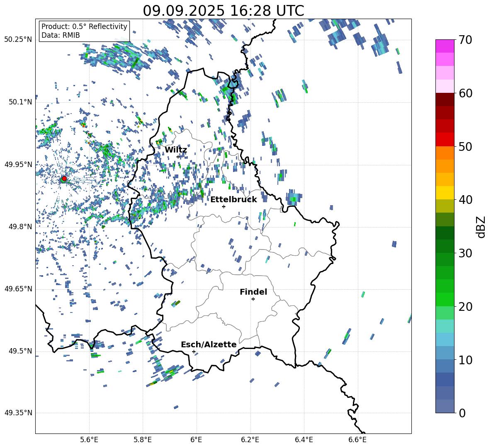Screen dimensions: 491x448
Task: Click the cross marker below Findel
Action: click(253, 299)
